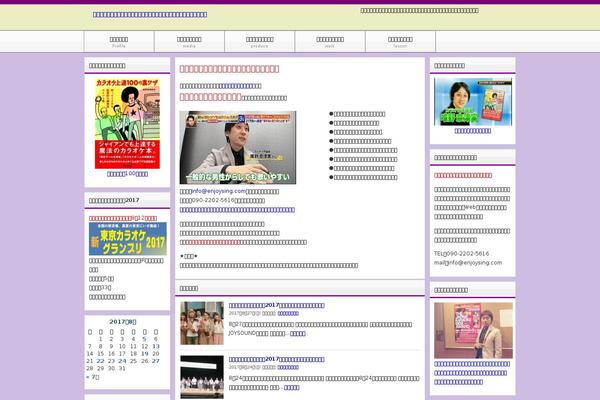Viewport: 600px width, 400px height.
Task: Open the right sidebar TV appearance image
Action: pyautogui.click(x=473, y=102)
